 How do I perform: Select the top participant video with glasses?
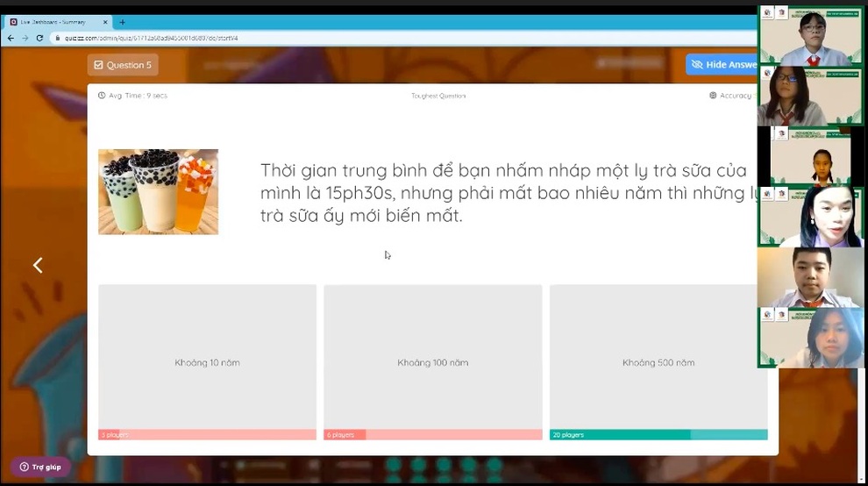pyautogui.click(x=810, y=35)
